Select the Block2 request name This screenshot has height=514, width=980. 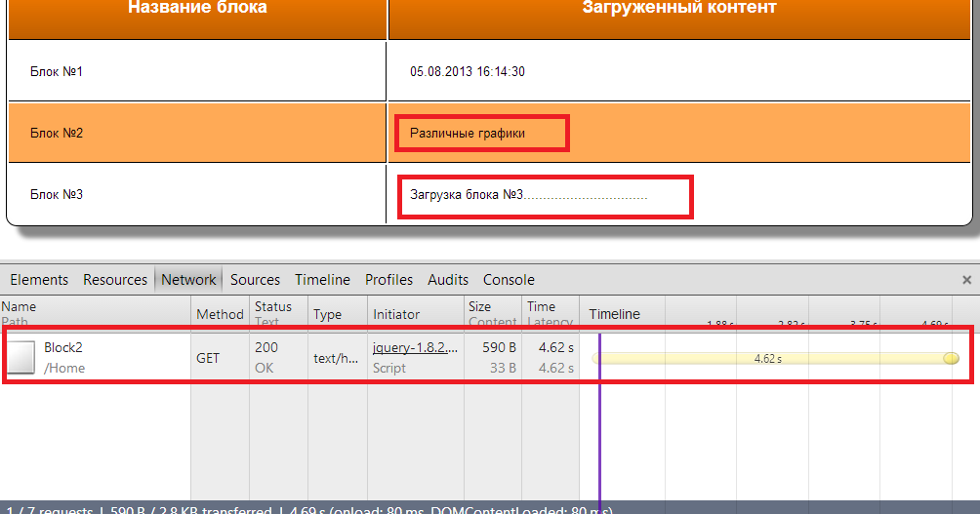(63, 347)
